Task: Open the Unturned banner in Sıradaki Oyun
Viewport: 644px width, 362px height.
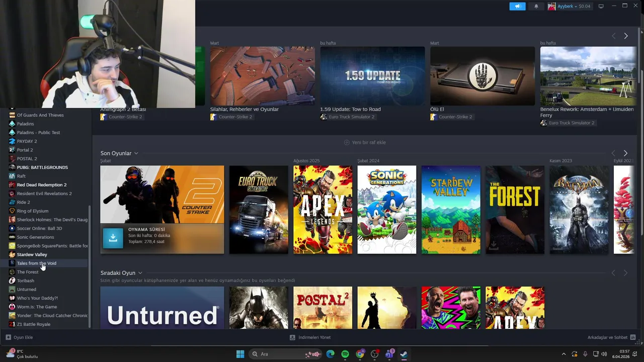Action: [162, 308]
